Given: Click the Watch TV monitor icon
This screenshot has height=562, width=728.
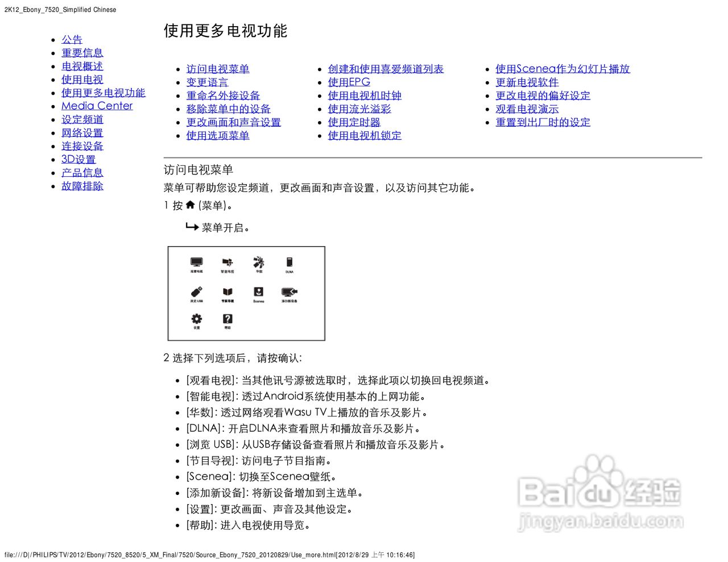Looking at the screenshot, I should click(x=196, y=262).
